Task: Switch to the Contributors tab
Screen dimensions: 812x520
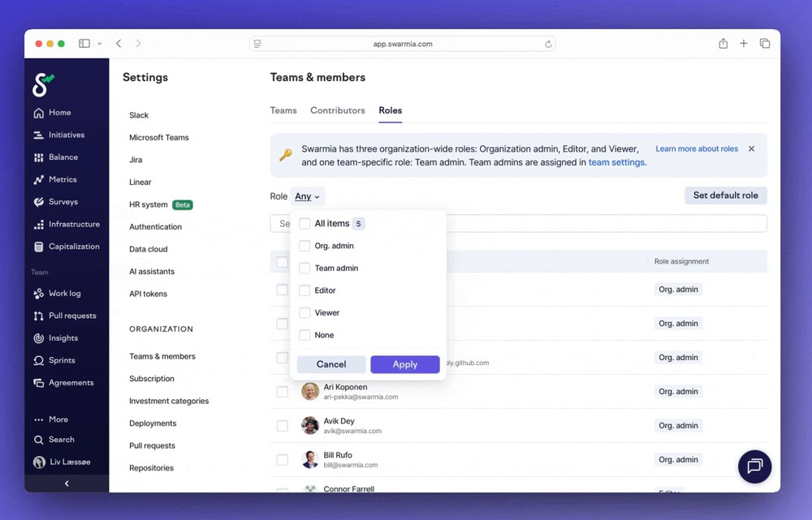Action: click(338, 110)
